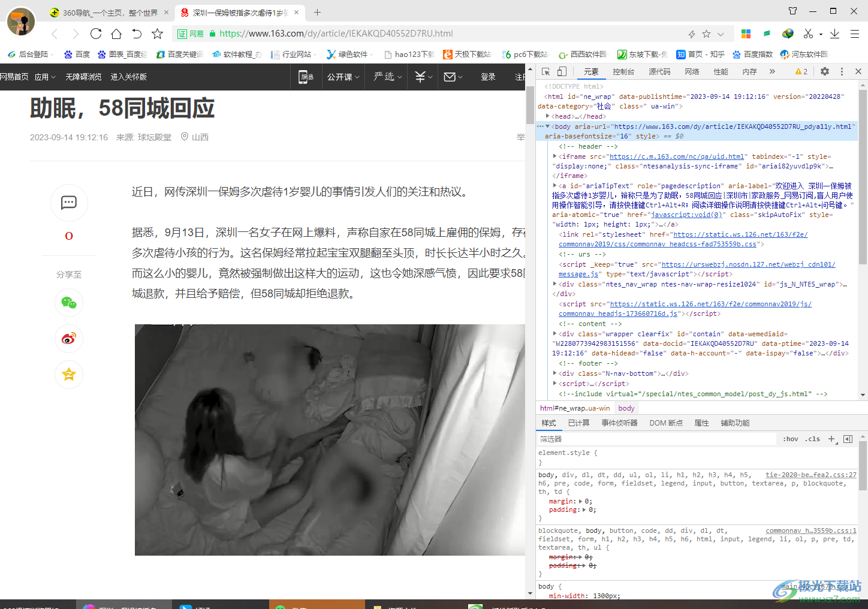Click the 登录 login link
The width and height of the screenshot is (868, 609).
tap(488, 77)
